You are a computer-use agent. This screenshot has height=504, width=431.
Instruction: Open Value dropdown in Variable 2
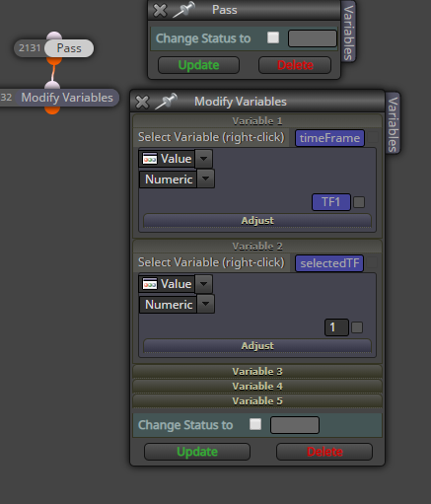[204, 284]
